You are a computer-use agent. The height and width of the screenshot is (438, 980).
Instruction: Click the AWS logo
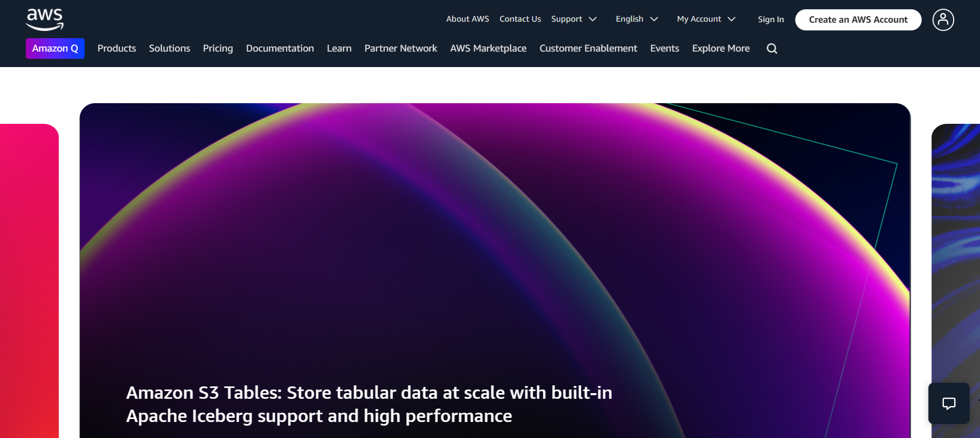coord(45,20)
